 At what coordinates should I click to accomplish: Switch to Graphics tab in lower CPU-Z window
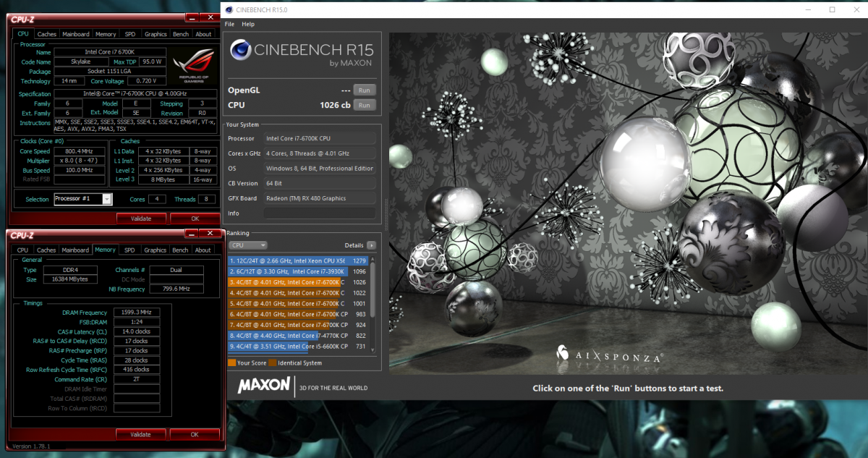click(156, 250)
